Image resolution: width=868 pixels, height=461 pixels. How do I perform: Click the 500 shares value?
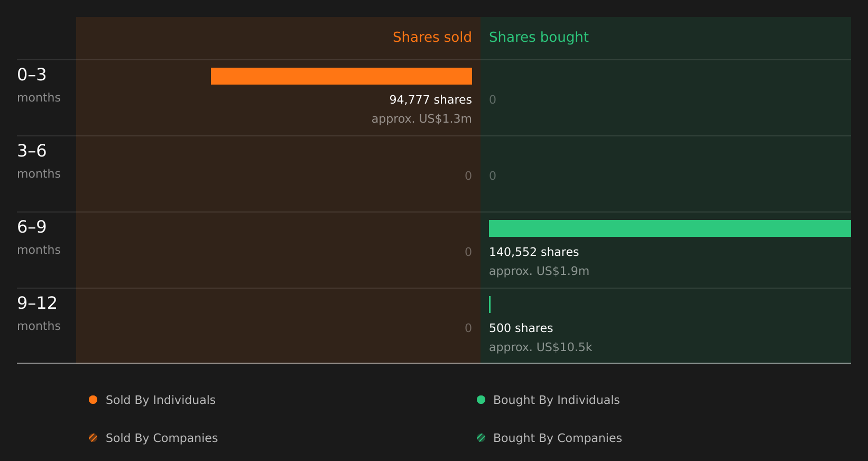(521, 328)
